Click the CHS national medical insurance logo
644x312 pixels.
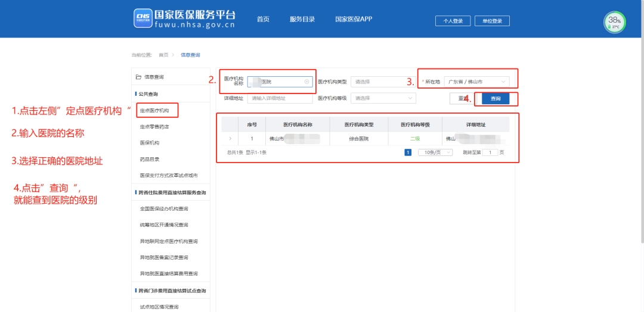(143, 18)
